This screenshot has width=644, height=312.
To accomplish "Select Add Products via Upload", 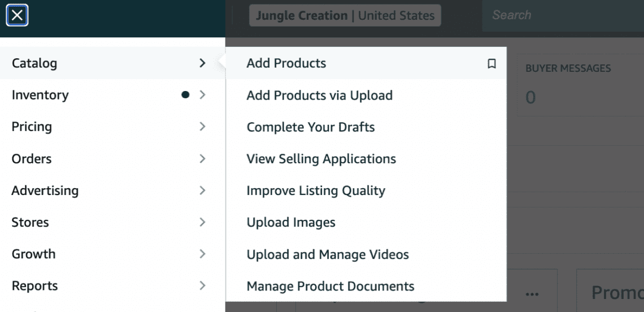I will pyautogui.click(x=319, y=96).
